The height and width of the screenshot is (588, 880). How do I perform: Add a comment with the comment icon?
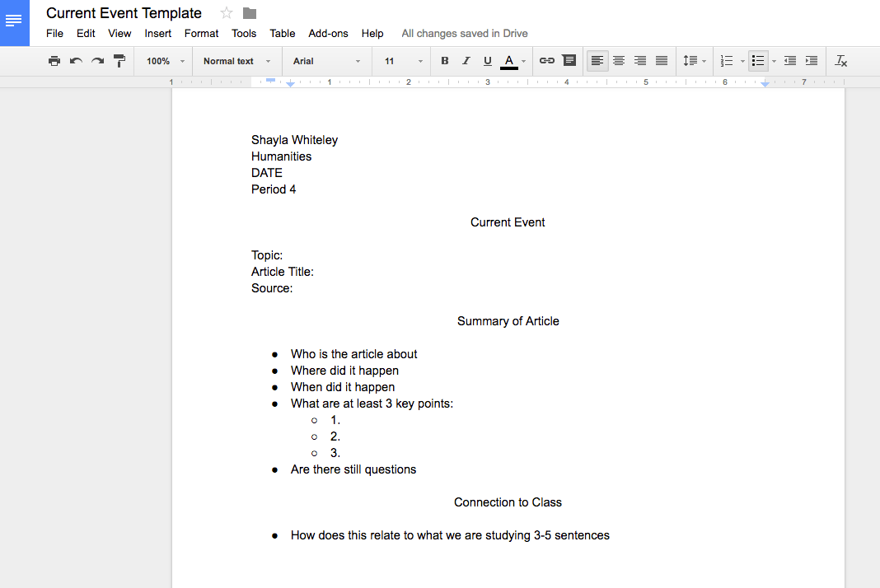tap(569, 61)
